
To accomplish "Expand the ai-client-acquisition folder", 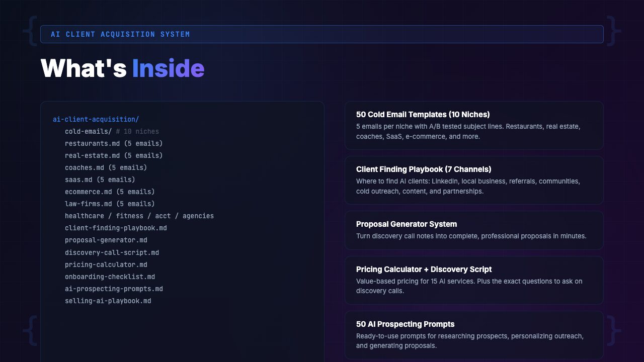I will click(95, 119).
